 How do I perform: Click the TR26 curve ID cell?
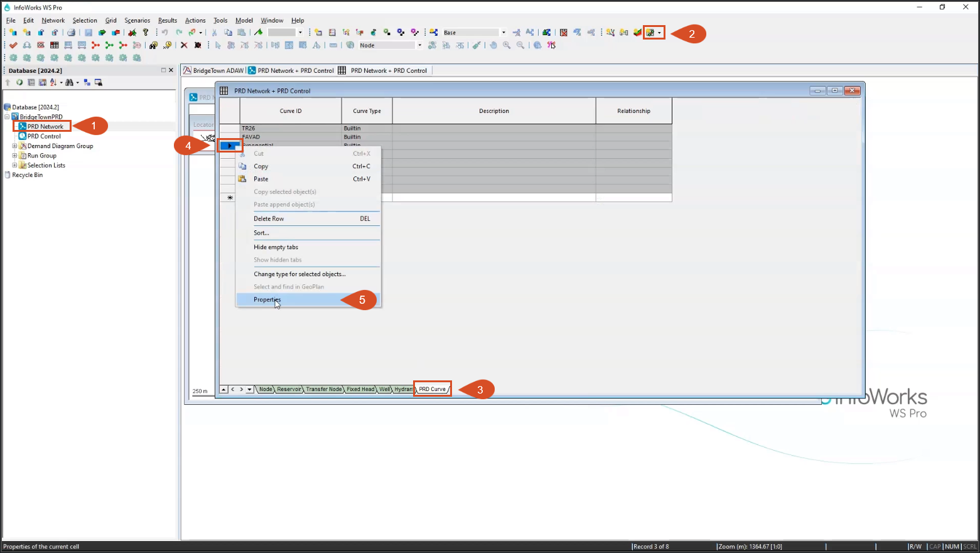coord(291,128)
